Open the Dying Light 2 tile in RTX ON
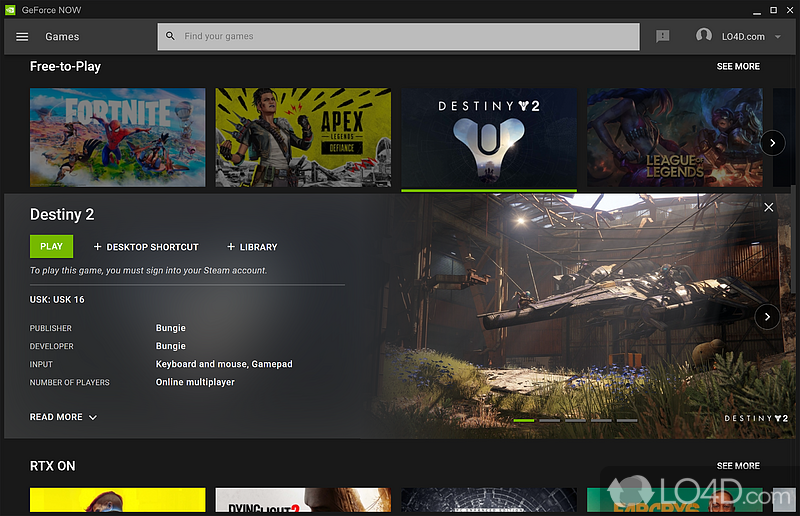This screenshot has height=516, width=800. [303, 500]
